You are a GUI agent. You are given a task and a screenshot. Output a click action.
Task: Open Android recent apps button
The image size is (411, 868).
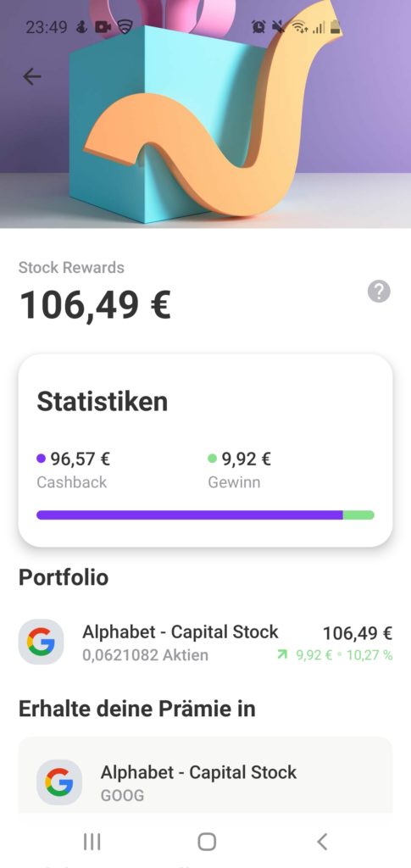click(x=92, y=842)
